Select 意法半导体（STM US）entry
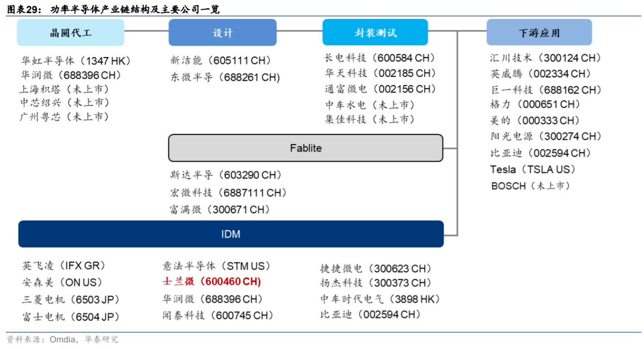The width and height of the screenshot is (644, 349). point(217,266)
